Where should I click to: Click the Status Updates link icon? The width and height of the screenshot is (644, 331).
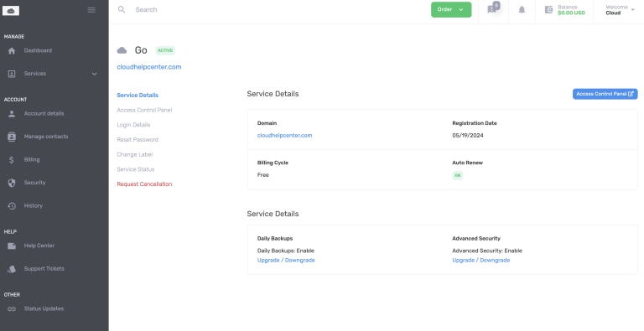12,309
